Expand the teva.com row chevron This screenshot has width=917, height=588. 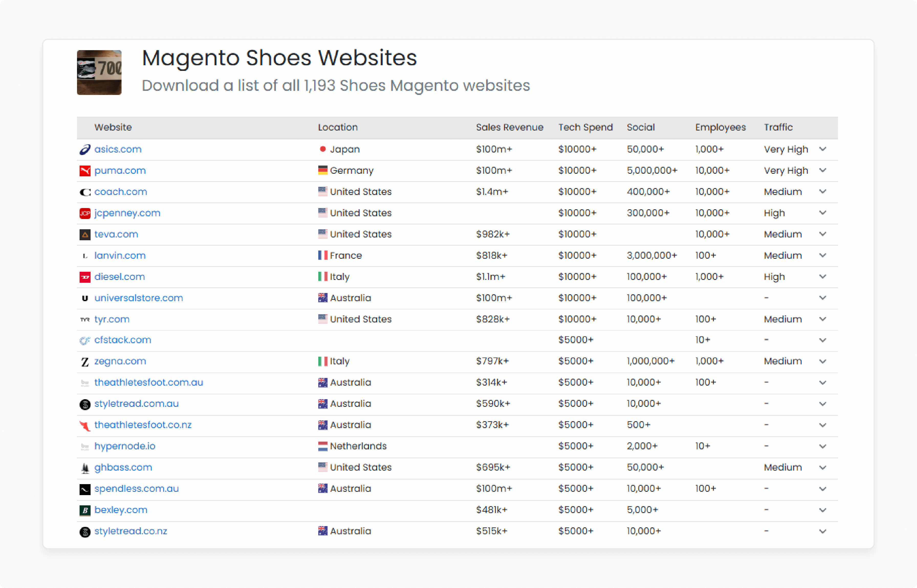tap(823, 234)
